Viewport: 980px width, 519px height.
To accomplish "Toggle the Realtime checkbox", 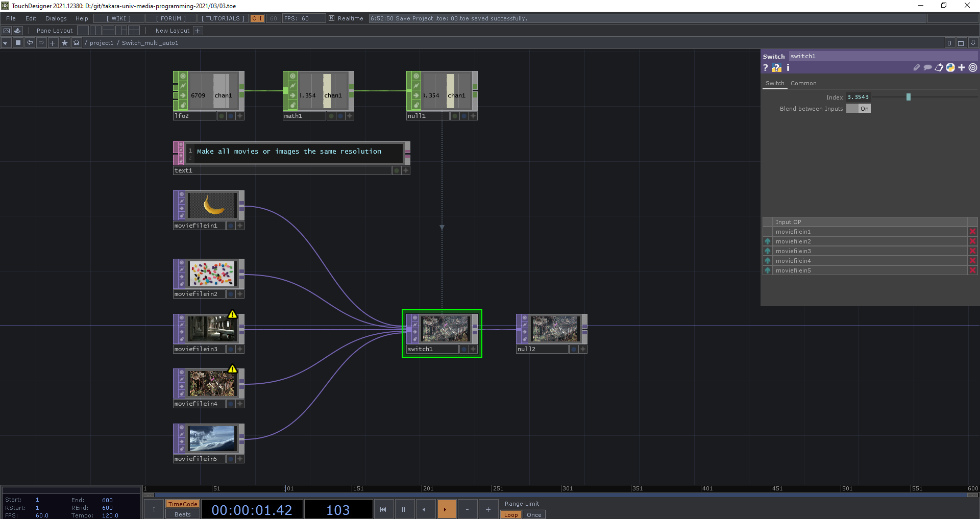I will pyautogui.click(x=331, y=18).
